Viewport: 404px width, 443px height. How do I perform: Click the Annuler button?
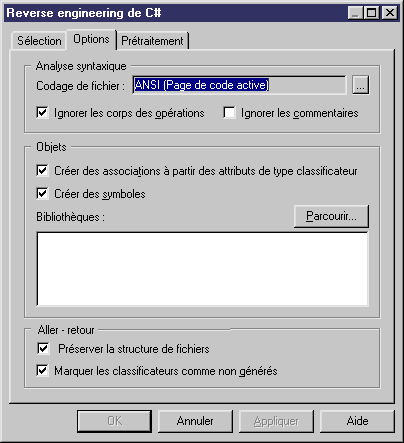coord(195,421)
